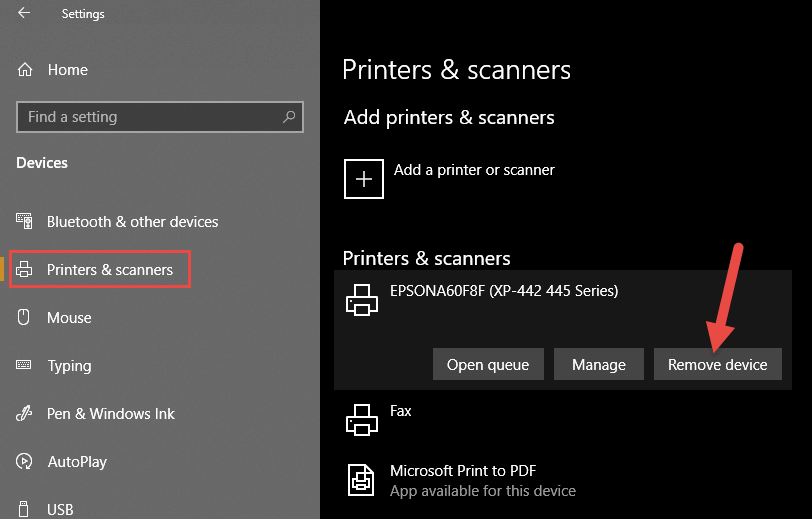
Task: Click the plus icon to add printer
Action: click(364, 179)
